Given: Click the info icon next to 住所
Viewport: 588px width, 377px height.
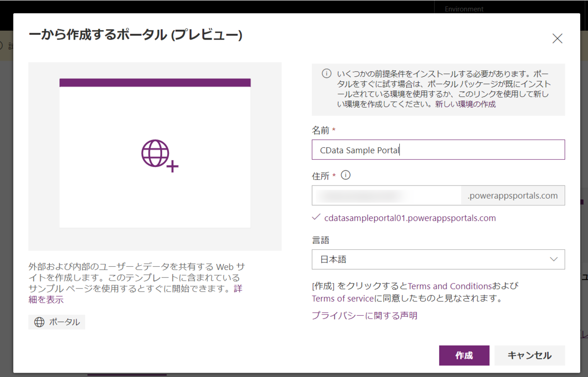Looking at the screenshot, I should (x=345, y=175).
